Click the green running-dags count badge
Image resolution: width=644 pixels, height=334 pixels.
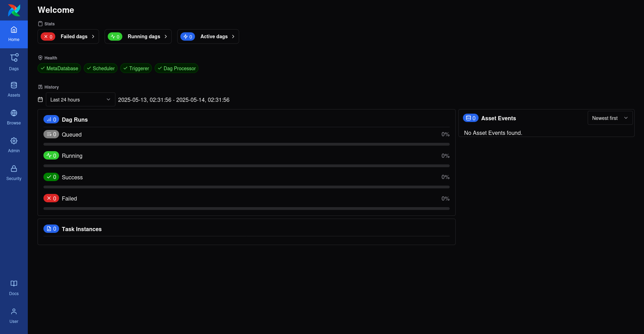115,36
